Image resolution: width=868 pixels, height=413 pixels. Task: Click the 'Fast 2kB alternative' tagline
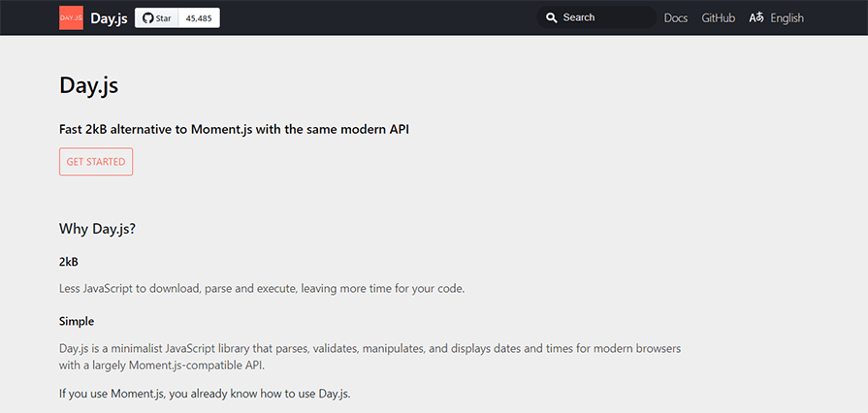[x=234, y=129]
